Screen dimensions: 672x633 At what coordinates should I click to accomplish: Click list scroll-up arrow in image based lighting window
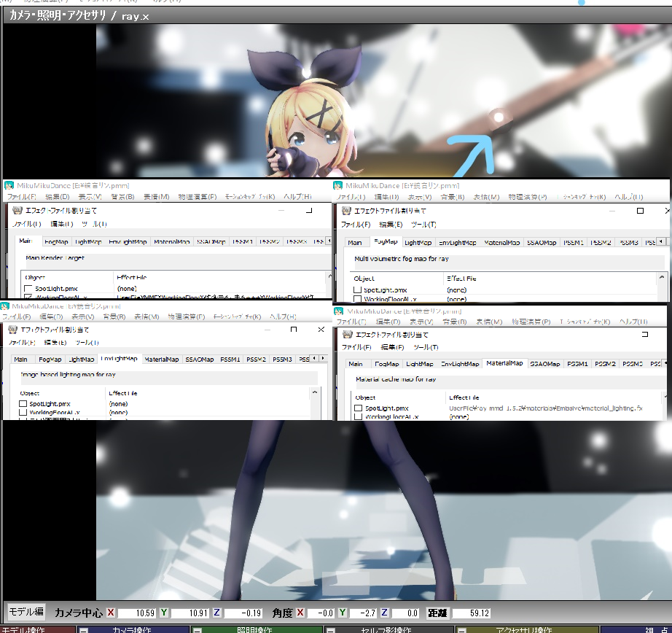coord(315,392)
